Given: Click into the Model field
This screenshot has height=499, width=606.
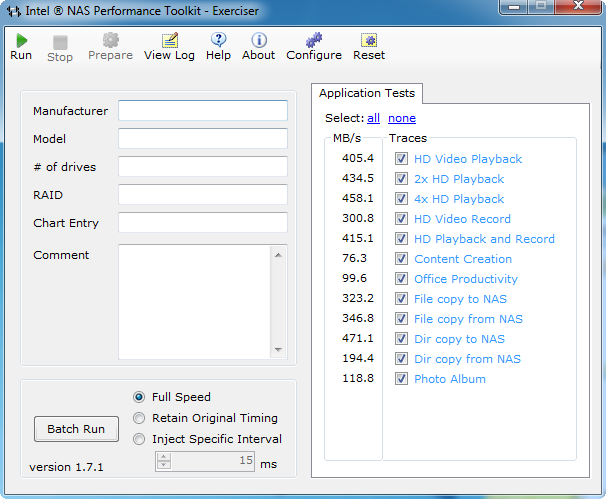Looking at the screenshot, I should click(x=203, y=138).
